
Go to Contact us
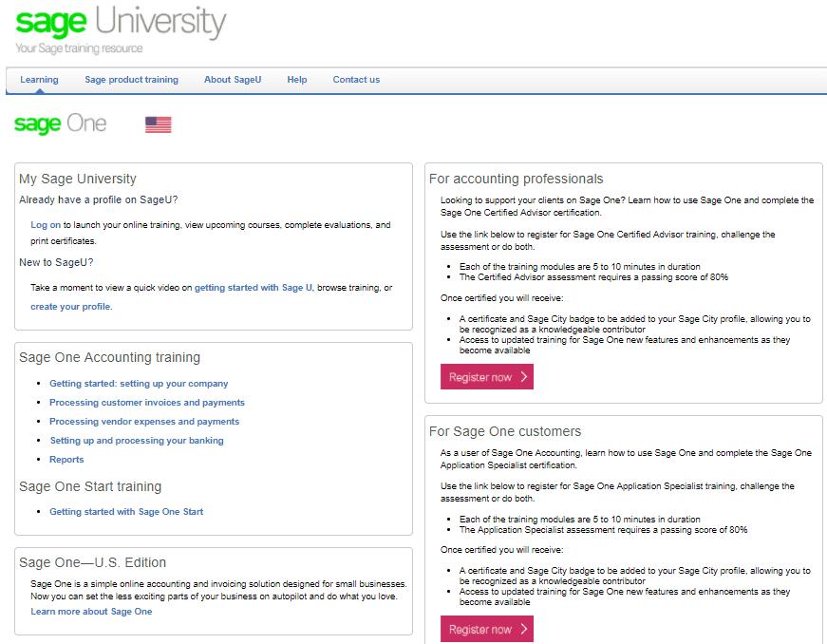pyautogui.click(x=356, y=80)
